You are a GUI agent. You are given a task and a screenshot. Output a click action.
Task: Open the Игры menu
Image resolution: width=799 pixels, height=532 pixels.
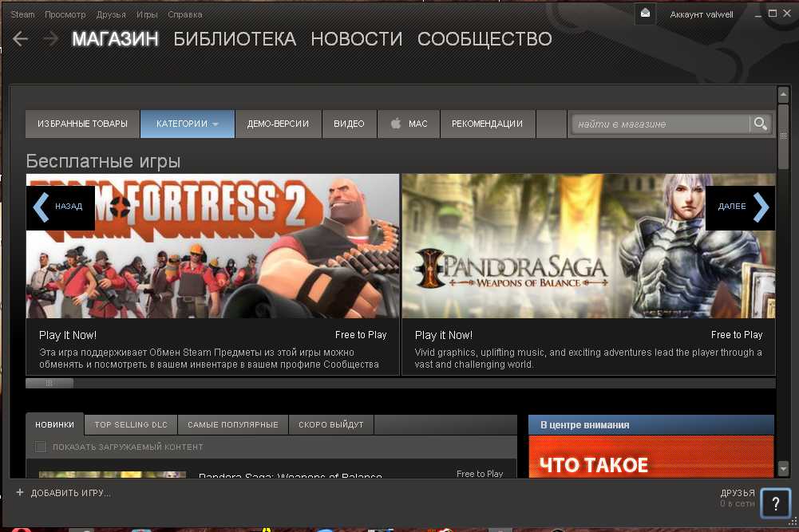click(x=147, y=14)
